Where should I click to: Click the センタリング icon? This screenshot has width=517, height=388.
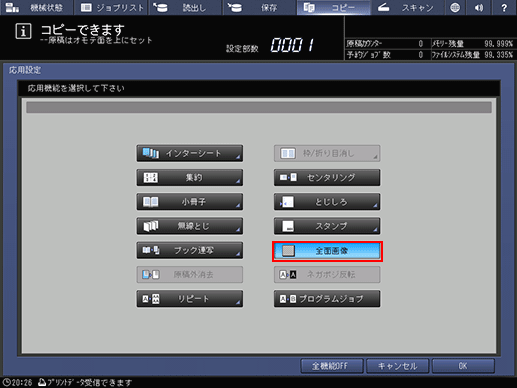[288, 177]
